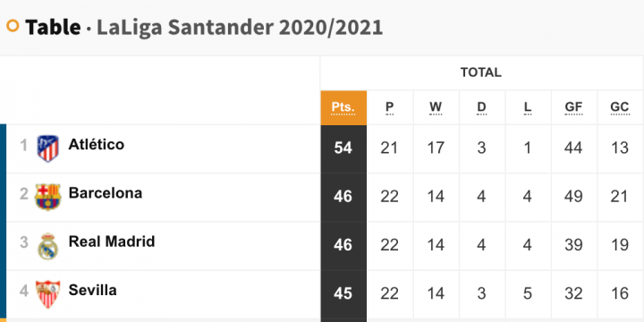The image size is (644, 322).
Task: Click the Atlético club crest
Action: [47, 148]
